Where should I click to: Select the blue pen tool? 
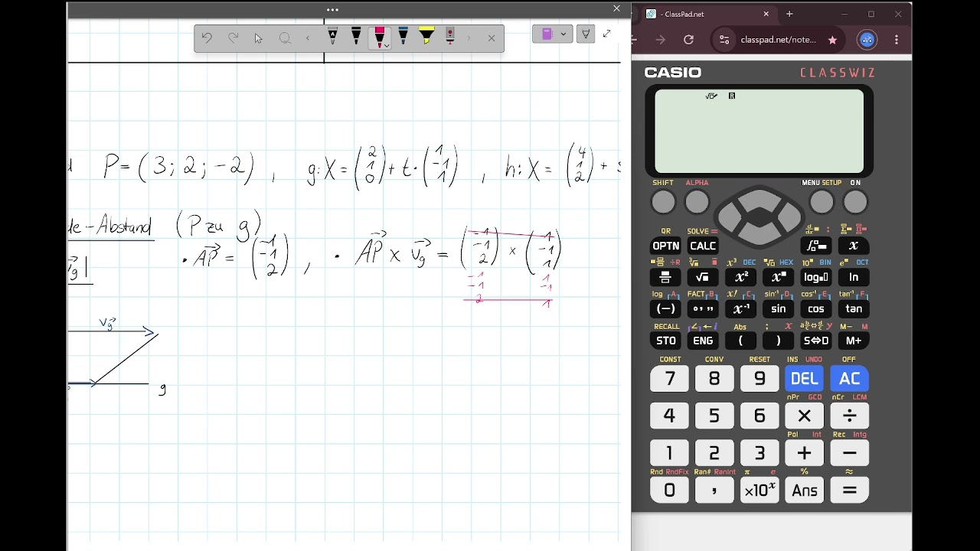click(403, 37)
